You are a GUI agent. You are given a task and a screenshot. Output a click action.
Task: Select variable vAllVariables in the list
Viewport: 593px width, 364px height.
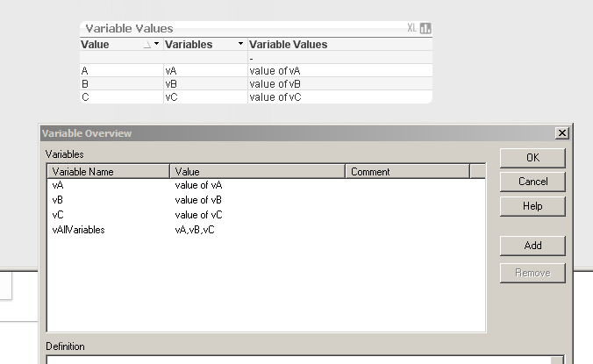click(x=78, y=230)
